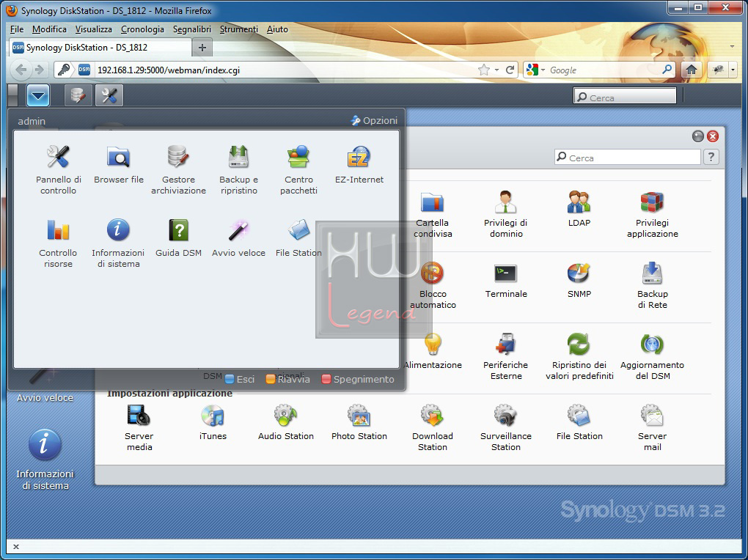The height and width of the screenshot is (560, 748).
Task: Start the EZ-Internet wizard
Action: [359, 165]
